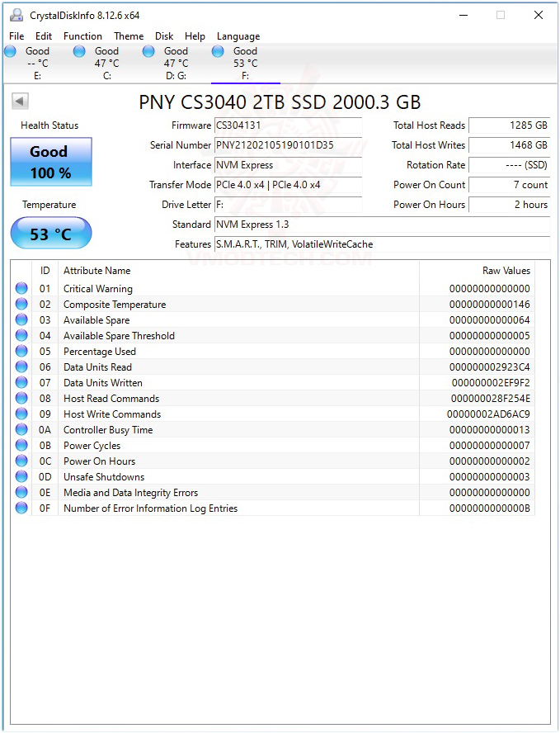
Task: Click the status orb for Unsafe Shutdowns
Action: [x=21, y=476]
